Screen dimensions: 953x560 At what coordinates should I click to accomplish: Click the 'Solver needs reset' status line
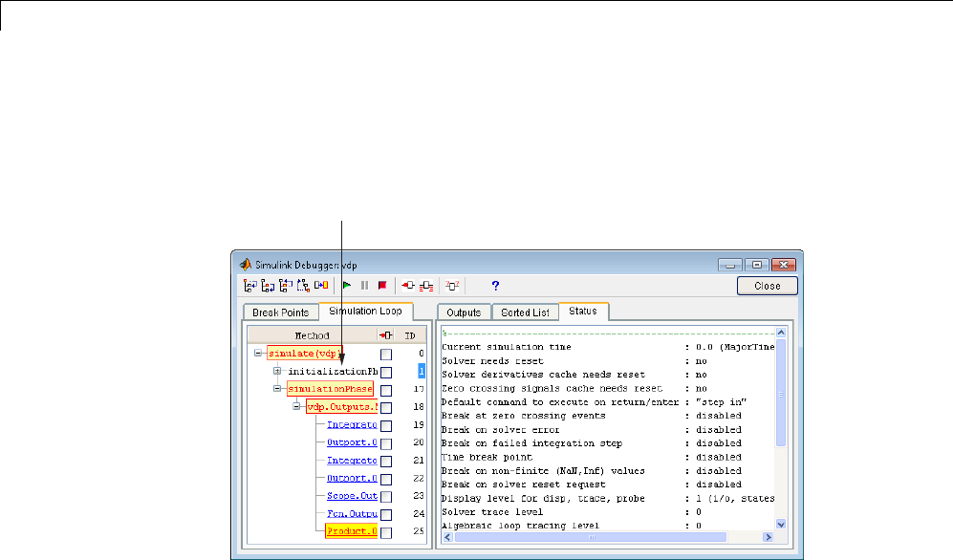click(574, 361)
